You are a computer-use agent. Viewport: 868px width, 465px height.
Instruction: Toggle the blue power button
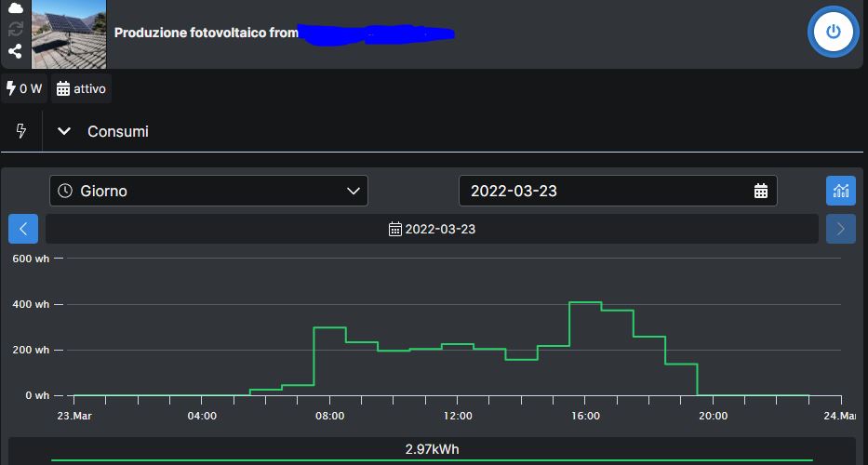click(833, 32)
